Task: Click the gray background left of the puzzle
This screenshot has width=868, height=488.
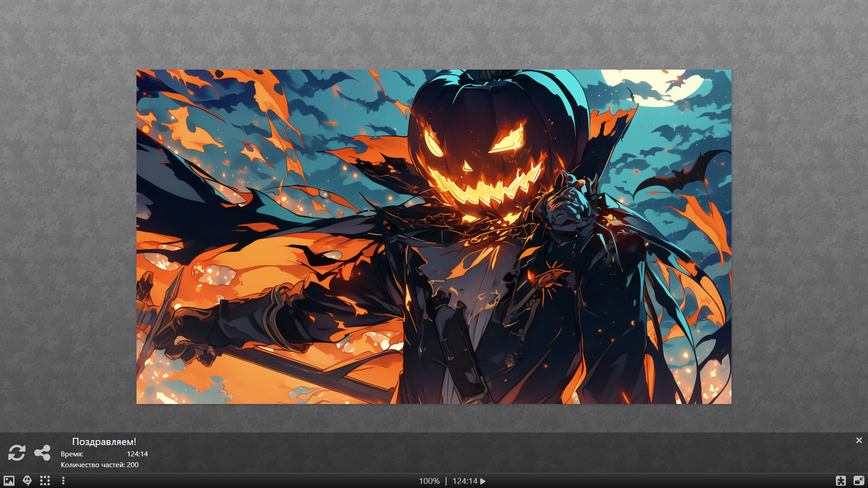Action: point(68,226)
